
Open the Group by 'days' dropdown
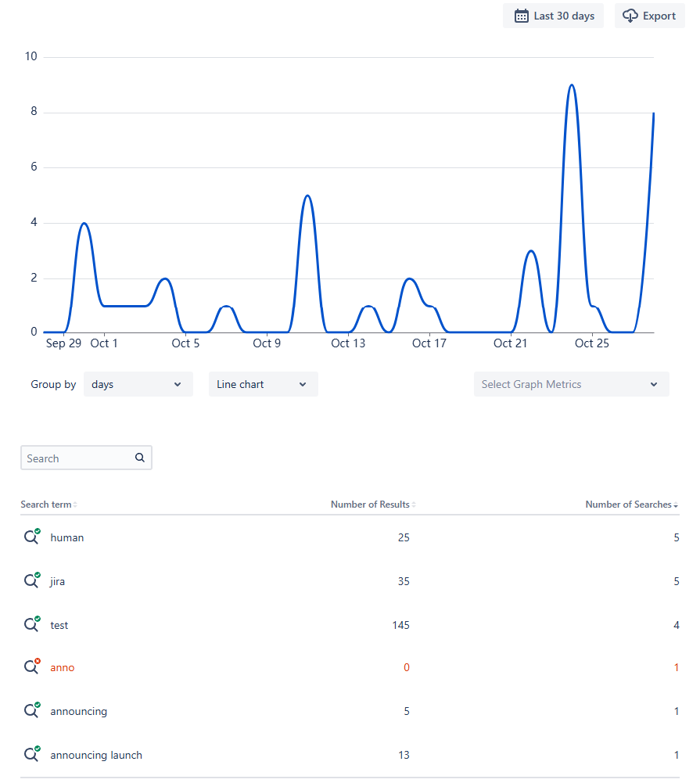point(138,384)
